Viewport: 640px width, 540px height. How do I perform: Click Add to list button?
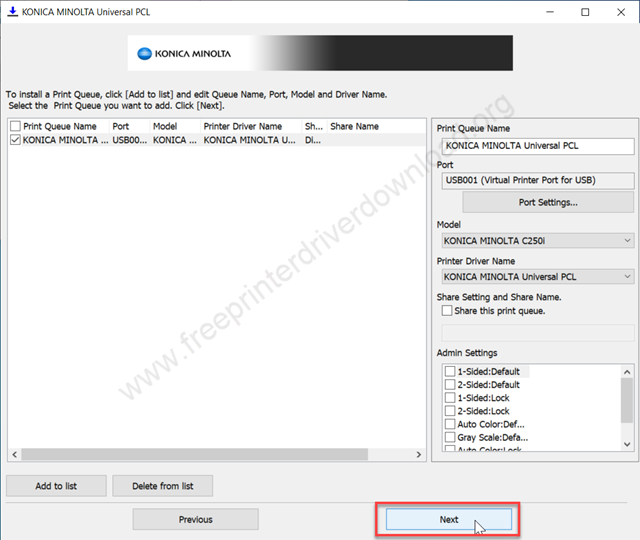tap(56, 486)
